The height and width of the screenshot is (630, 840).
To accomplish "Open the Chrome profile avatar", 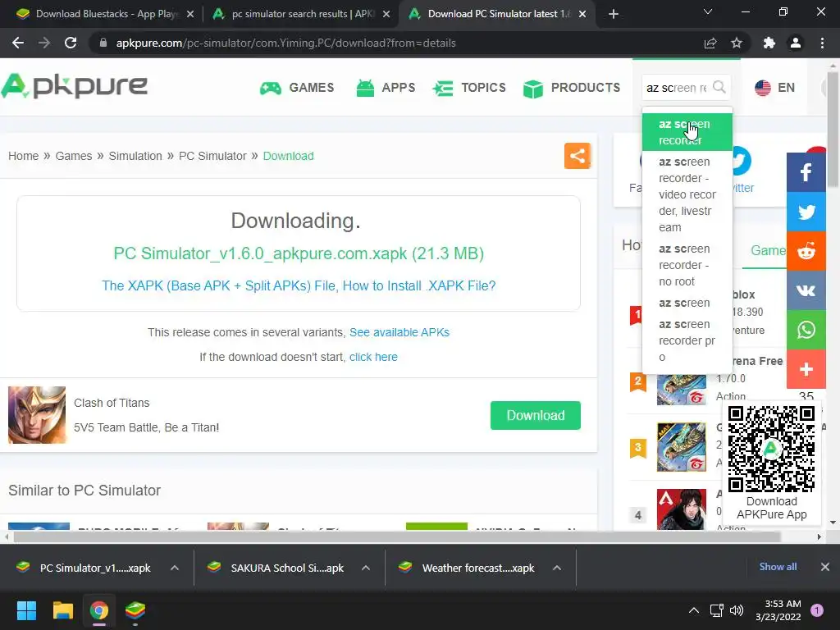I will [796, 43].
